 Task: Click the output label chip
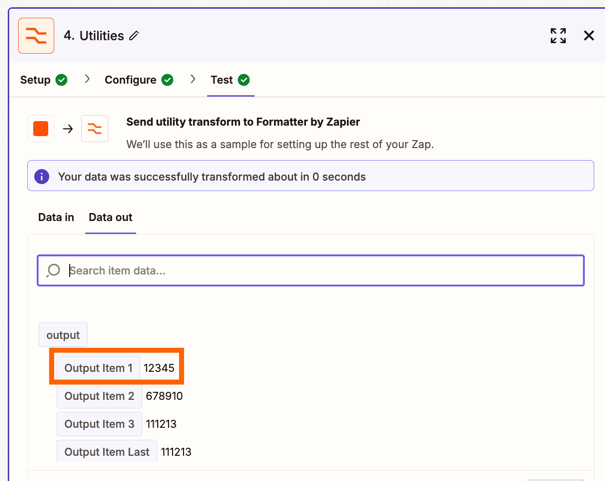pyautogui.click(x=63, y=335)
